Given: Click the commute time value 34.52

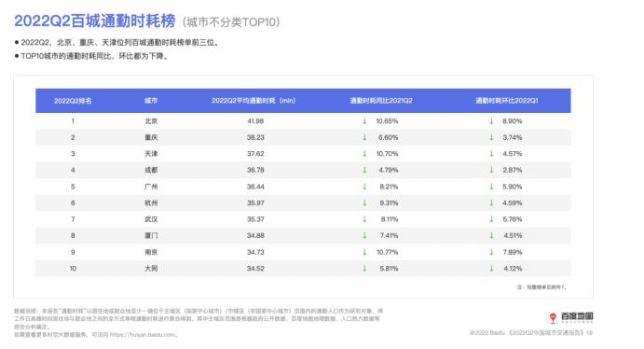Looking at the screenshot, I should (255, 269).
